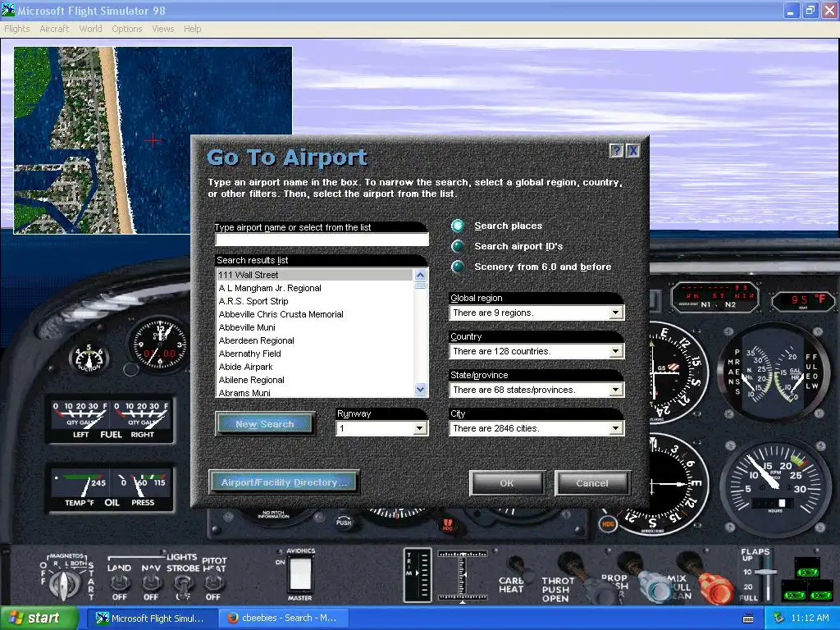
Task: Open the Runway dropdown
Action: pyautogui.click(x=419, y=428)
